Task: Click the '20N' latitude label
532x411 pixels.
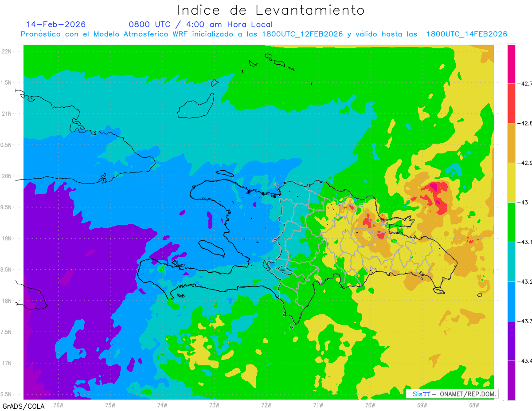Action: tap(8, 176)
